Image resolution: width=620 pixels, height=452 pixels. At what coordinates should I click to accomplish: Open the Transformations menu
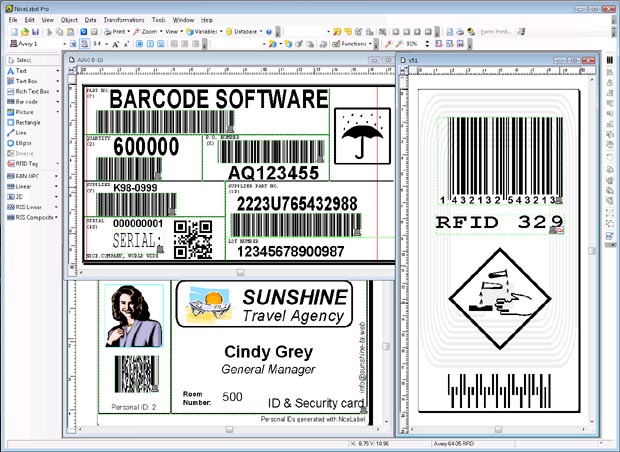(123, 19)
